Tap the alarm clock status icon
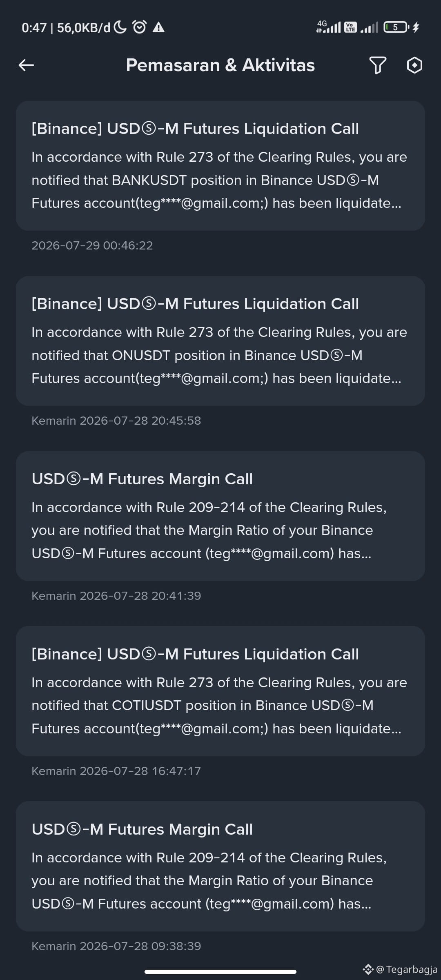Viewport: 441px width, 980px height. (x=140, y=27)
